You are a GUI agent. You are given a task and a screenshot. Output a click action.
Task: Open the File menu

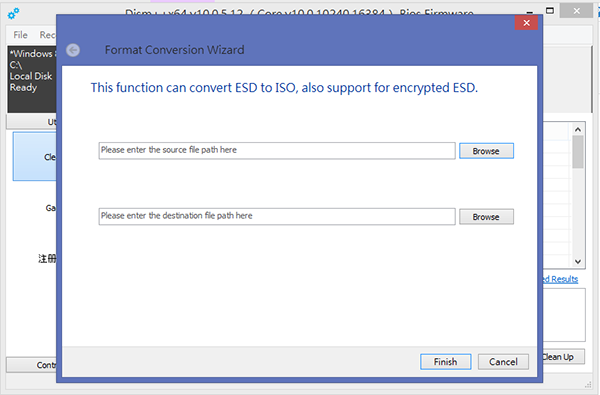[x=20, y=35]
